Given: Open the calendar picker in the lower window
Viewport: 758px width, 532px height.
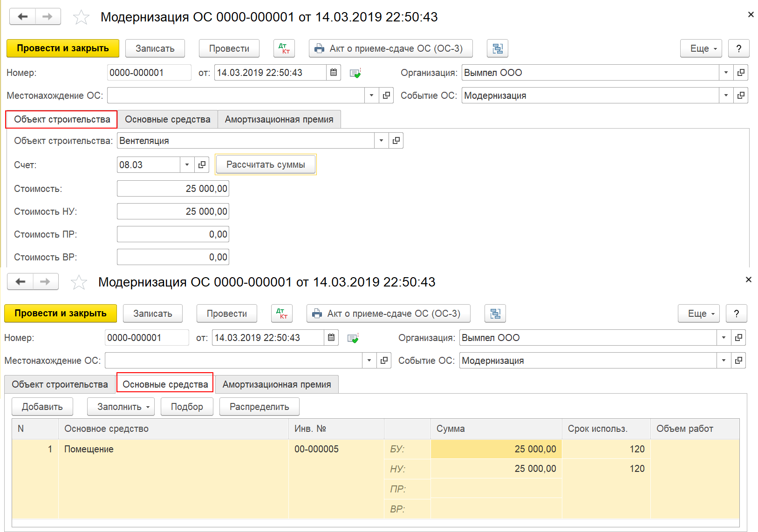Looking at the screenshot, I should coord(331,338).
